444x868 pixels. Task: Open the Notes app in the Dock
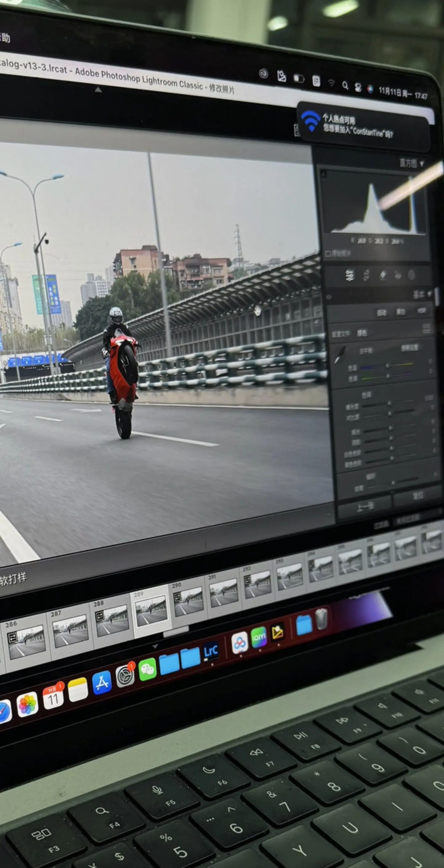pos(78,689)
